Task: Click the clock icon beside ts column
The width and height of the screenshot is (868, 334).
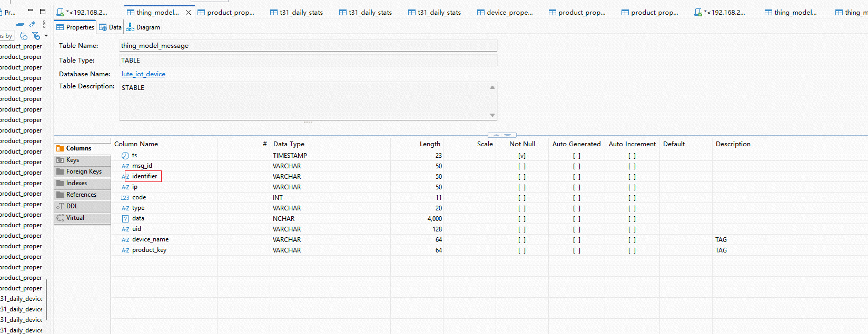Action: click(125, 156)
